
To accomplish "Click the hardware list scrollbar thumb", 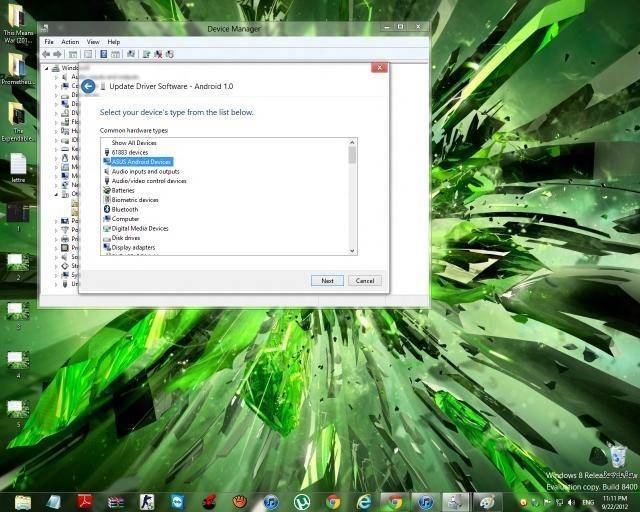I will point(352,156).
